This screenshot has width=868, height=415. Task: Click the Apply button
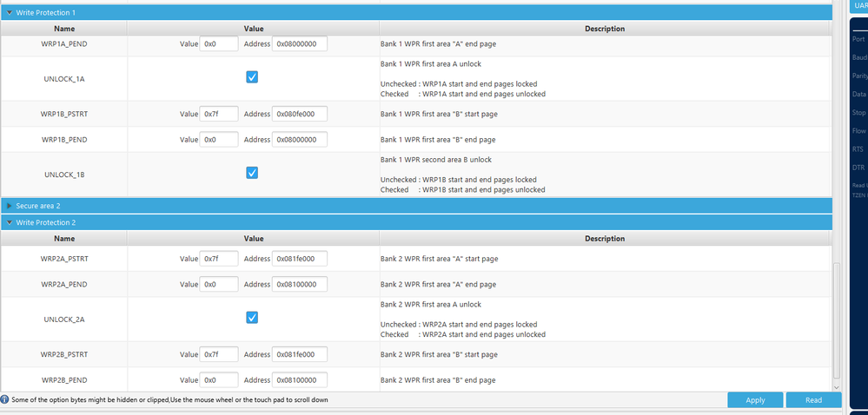[755, 400]
